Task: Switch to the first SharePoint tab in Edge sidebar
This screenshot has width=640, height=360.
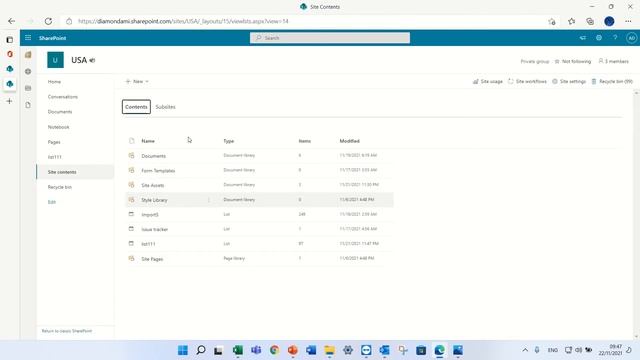Action: pos(10,69)
